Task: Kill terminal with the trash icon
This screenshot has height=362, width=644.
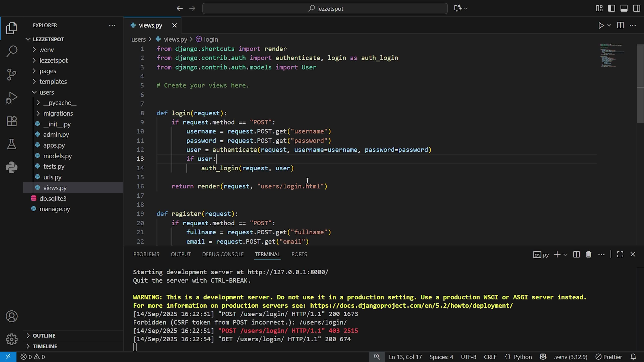Action: (x=588, y=254)
